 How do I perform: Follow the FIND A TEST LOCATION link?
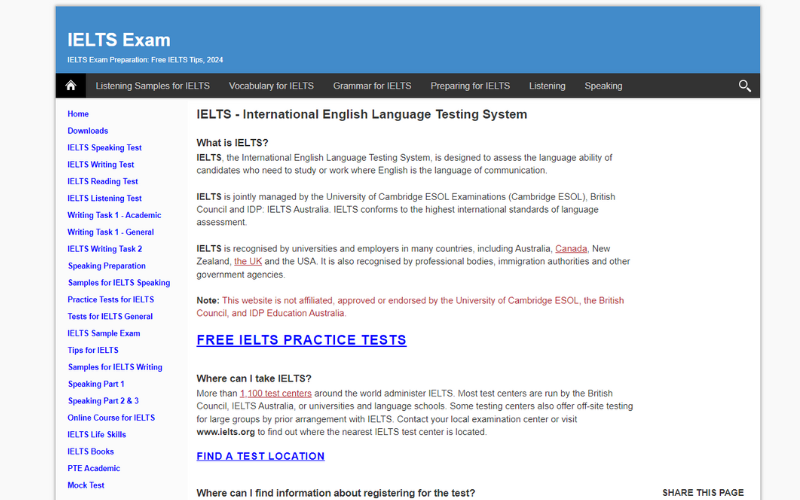tap(260, 456)
